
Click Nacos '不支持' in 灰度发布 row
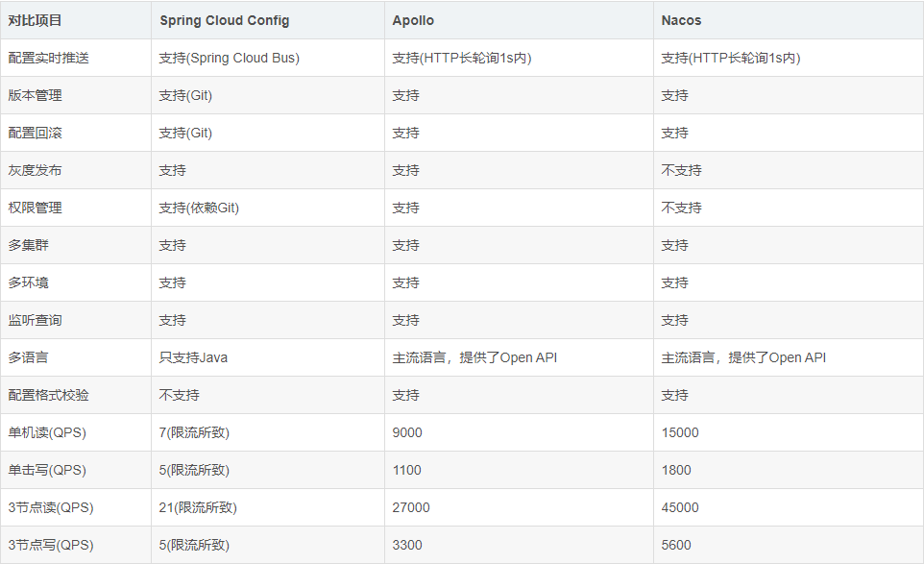(681, 170)
